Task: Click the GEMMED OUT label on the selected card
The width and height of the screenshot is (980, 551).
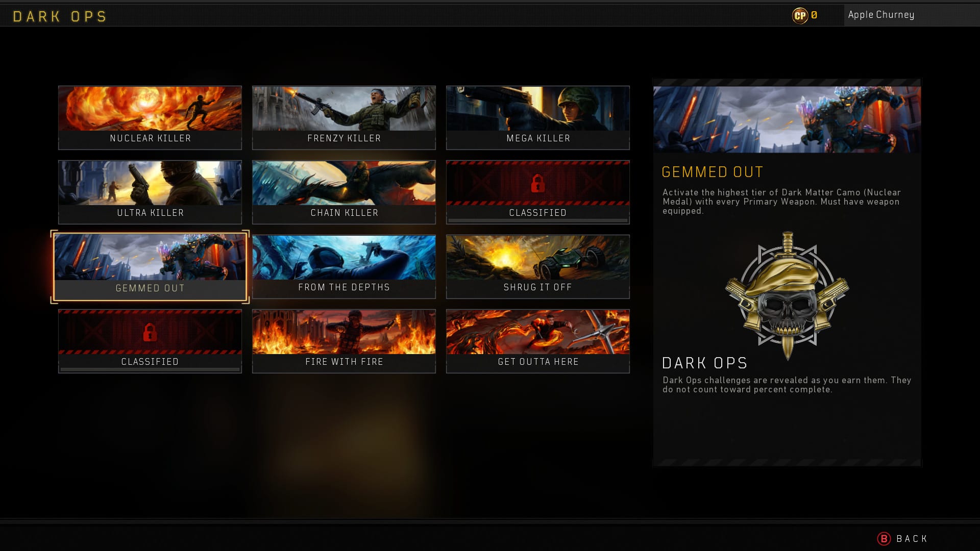Action: [150, 288]
